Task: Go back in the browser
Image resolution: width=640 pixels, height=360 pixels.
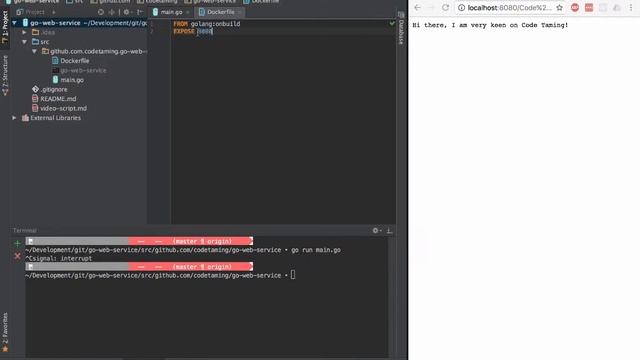Action: pyautogui.click(x=417, y=7)
